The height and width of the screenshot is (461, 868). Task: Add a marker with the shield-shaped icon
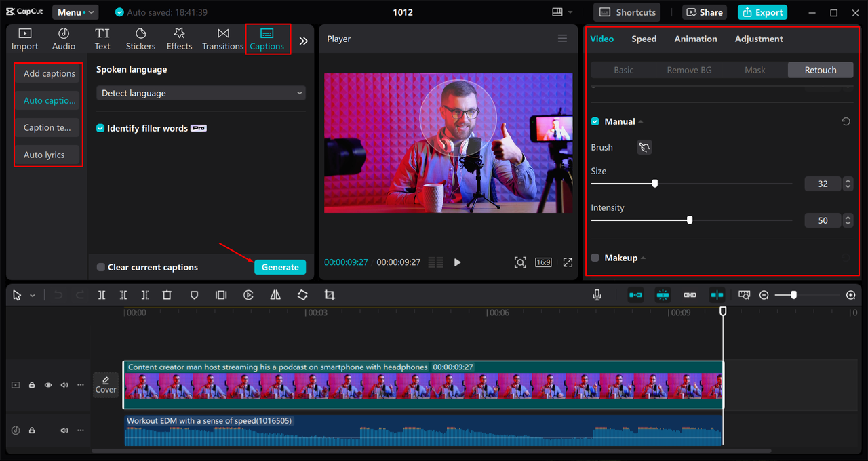click(194, 295)
